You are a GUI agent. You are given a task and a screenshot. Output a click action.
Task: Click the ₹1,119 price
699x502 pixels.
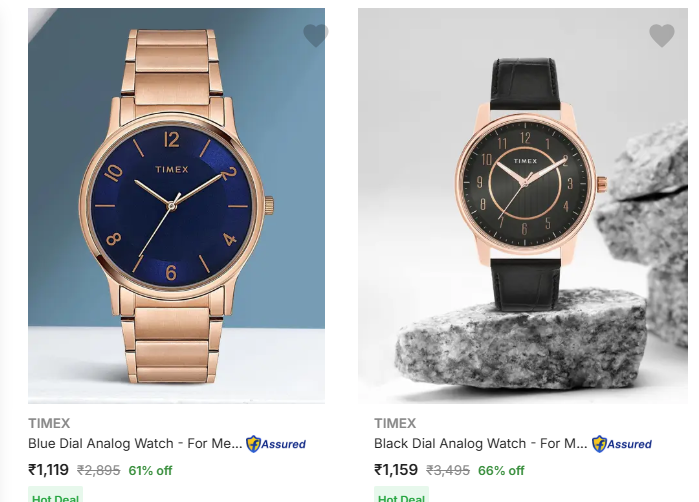point(49,470)
